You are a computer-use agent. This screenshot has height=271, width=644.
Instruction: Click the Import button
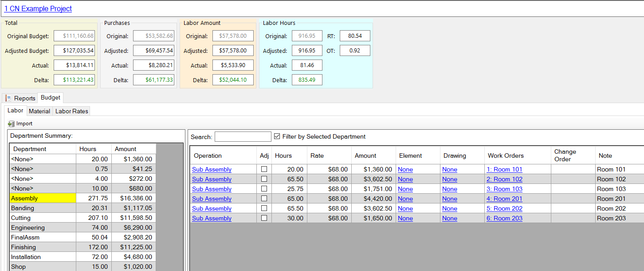coord(20,124)
